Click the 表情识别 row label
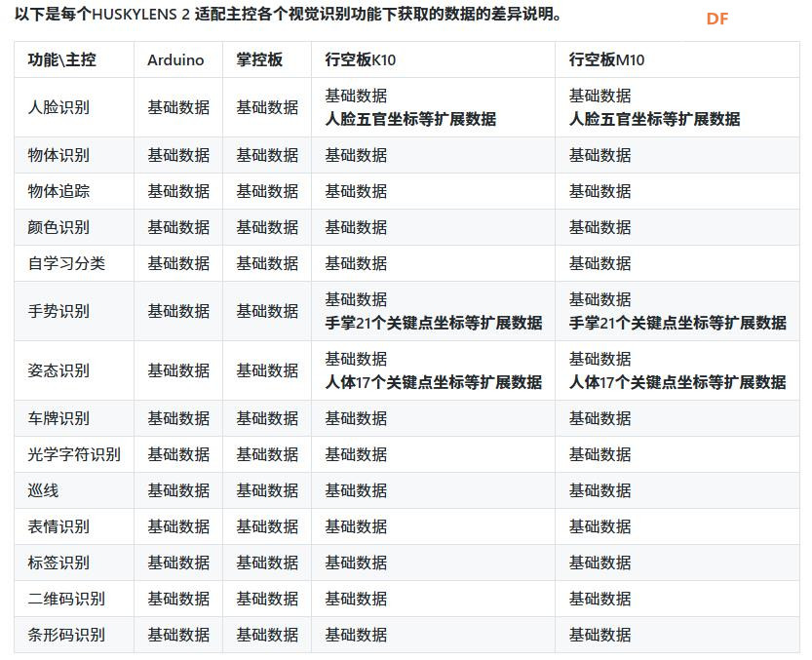Screen dimensions: 812x660 click(58, 526)
